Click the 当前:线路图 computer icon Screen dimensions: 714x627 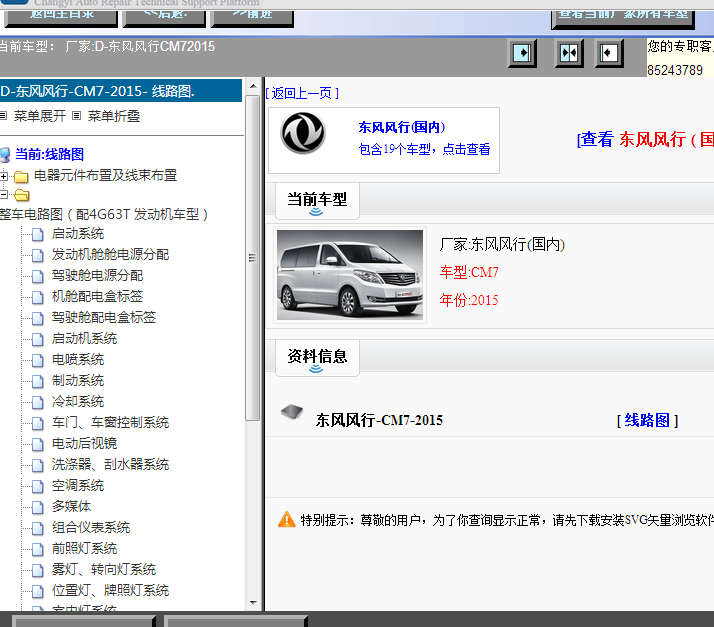(x=5, y=155)
